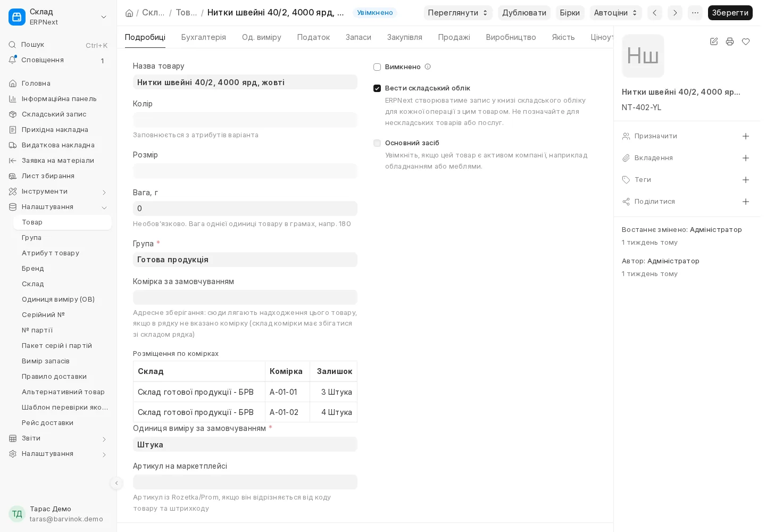Click the Склад app logo icon
766x532 pixels.
click(x=17, y=17)
